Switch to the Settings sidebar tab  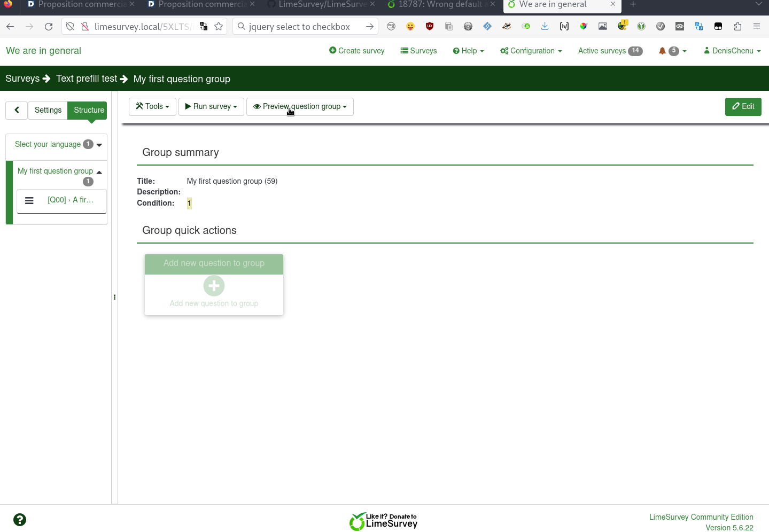point(48,110)
